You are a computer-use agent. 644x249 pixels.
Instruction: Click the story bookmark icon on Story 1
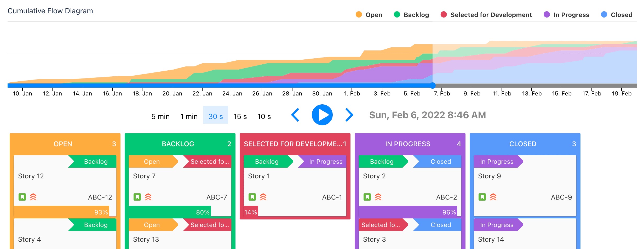252,197
